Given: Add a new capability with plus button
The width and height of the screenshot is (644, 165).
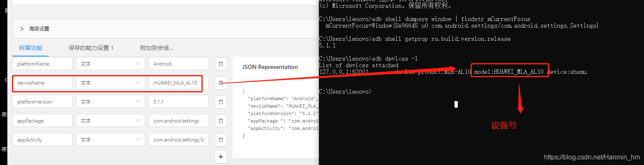Looking at the screenshot, I should click(x=220, y=157).
